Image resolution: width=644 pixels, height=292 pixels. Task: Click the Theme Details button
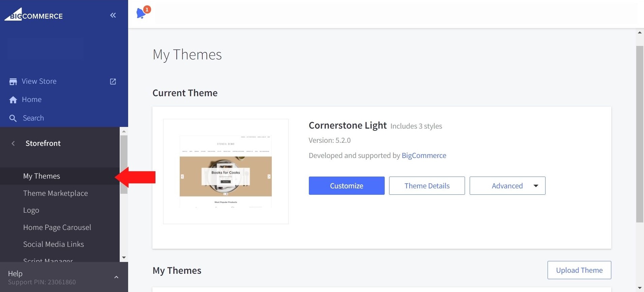(x=427, y=186)
